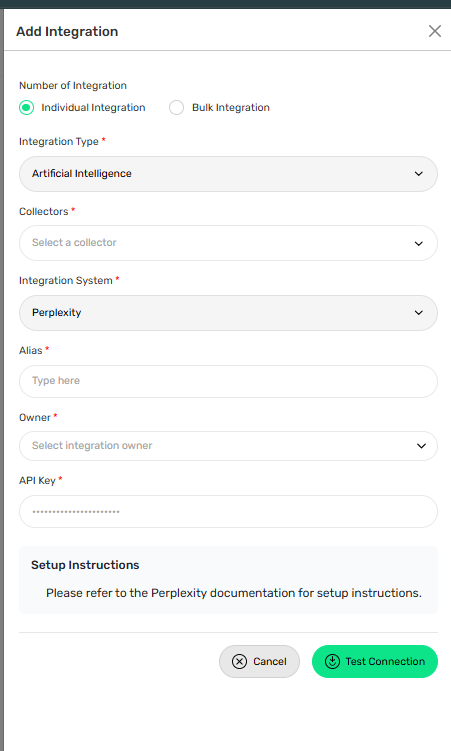The image size is (451, 751).
Task: Click the chevron arrow in Integration Type field
Action: [x=418, y=174]
